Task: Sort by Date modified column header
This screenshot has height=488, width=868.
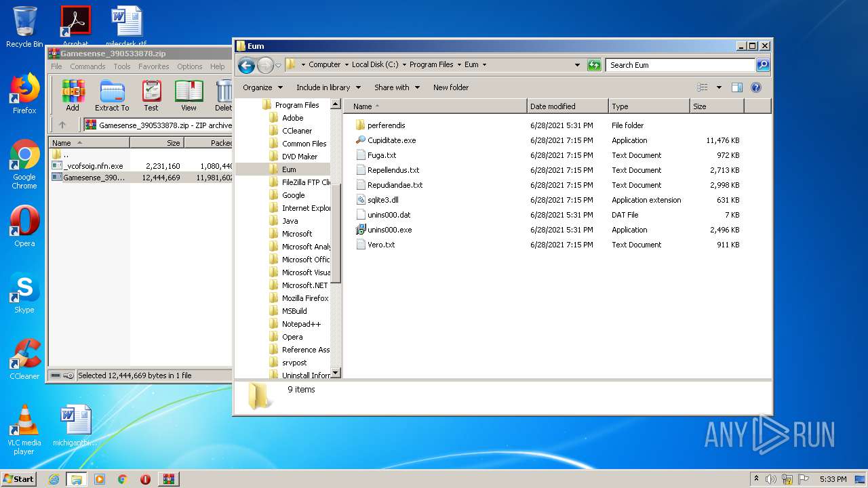Action: click(x=568, y=106)
